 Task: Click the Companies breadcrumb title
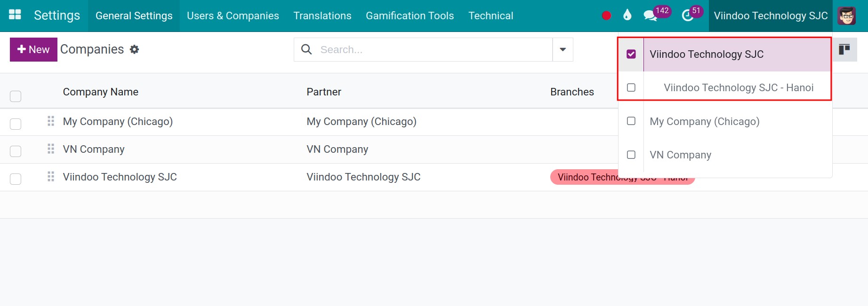click(92, 49)
